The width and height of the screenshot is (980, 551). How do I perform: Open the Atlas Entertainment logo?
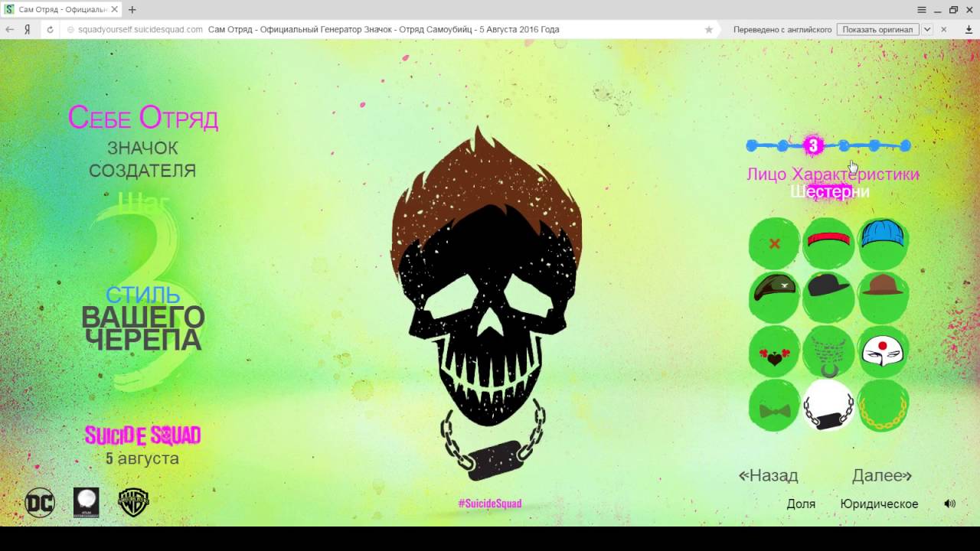coord(87,503)
